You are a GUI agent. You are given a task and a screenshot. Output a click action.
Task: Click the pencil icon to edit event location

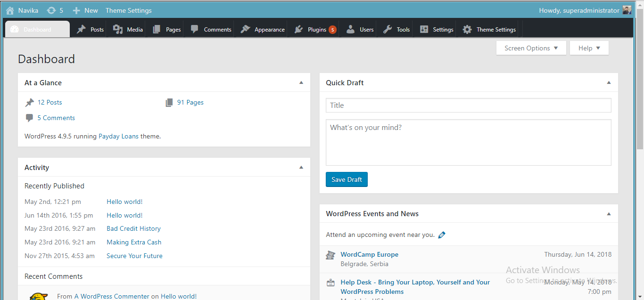pos(442,235)
